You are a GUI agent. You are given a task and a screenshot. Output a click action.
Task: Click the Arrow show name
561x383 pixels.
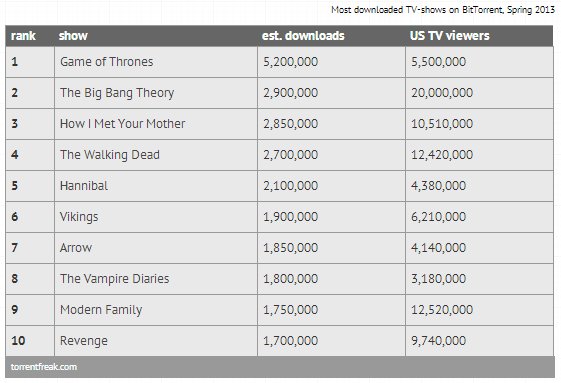click(x=76, y=247)
